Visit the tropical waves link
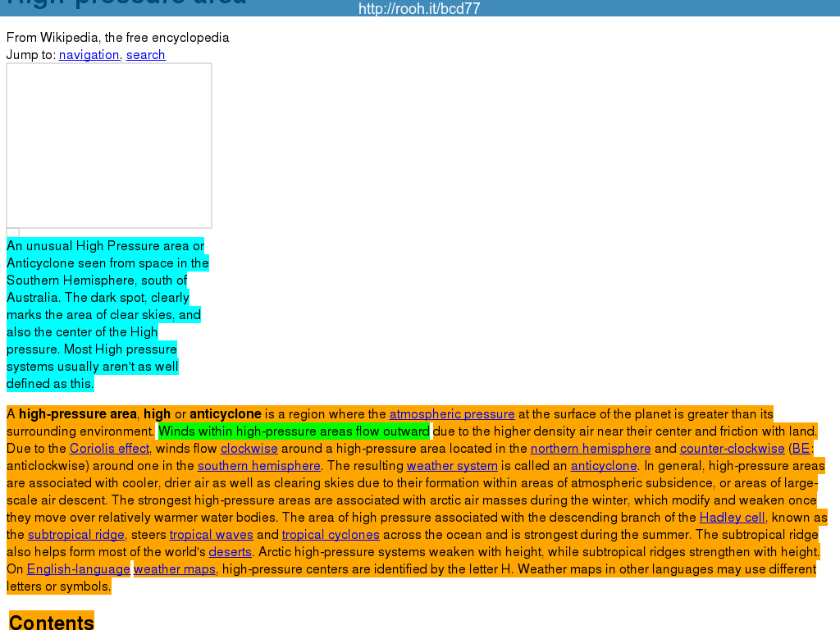840x630 pixels. click(x=211, y=535)
